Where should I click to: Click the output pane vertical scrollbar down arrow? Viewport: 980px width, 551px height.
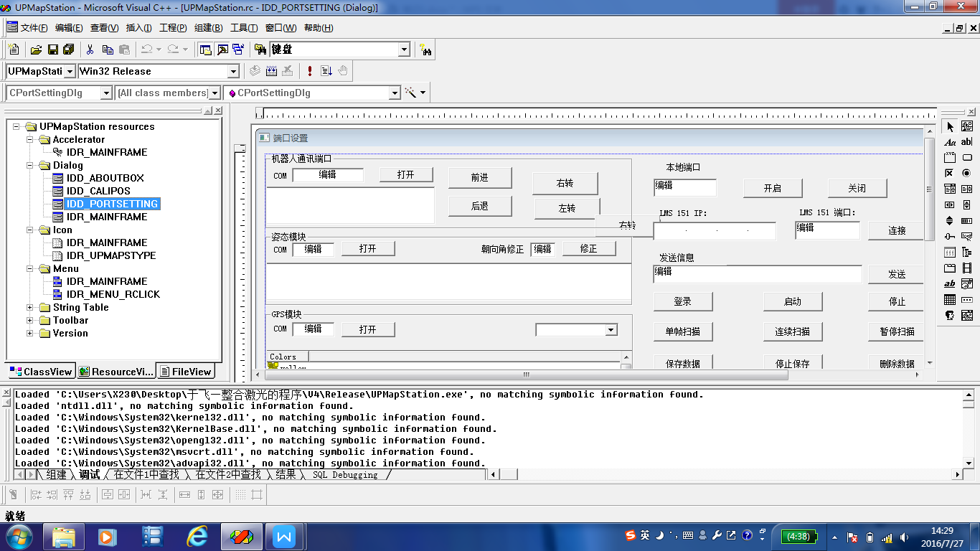click(969, 463)
